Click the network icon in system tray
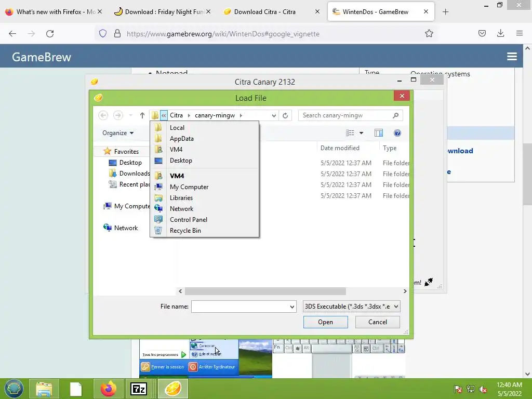532x399 pixels. (x=471, y=389)
